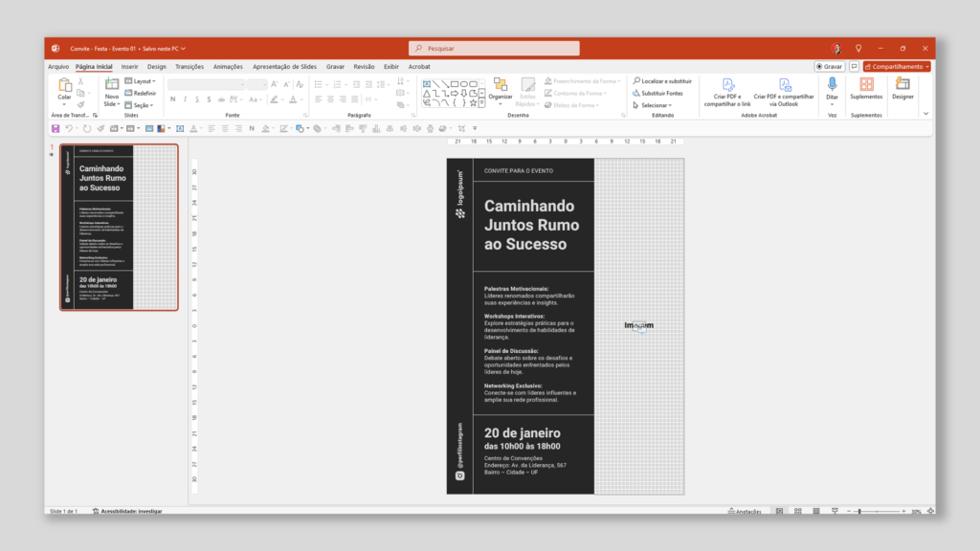980x551 pixels.
Task: Align text left in Parágrafo group
Action: (x=318, y=99)
